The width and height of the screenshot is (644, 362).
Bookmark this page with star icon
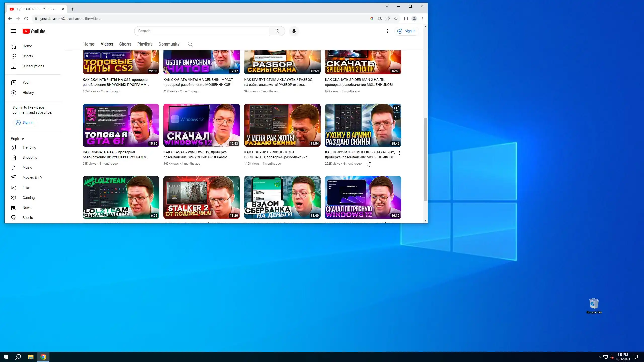coord(396,19)
